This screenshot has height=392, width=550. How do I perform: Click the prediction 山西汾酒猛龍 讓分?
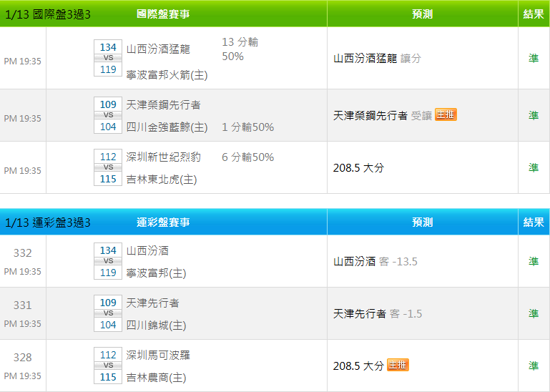[378, 58]
